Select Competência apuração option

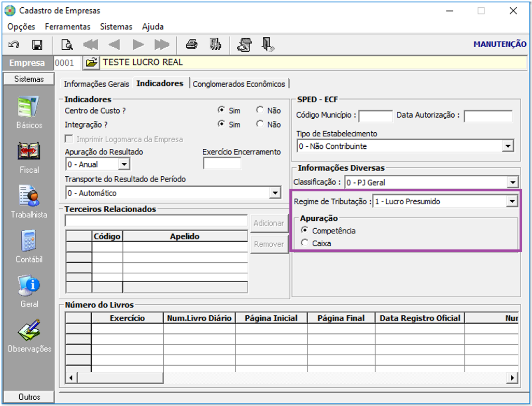pyautogui.click(x=305, y=230)
